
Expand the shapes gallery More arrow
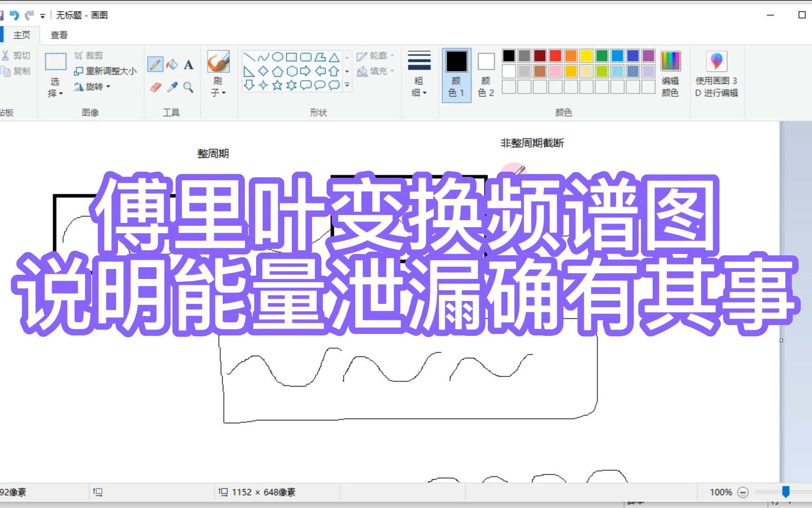(x=347, y=85)
